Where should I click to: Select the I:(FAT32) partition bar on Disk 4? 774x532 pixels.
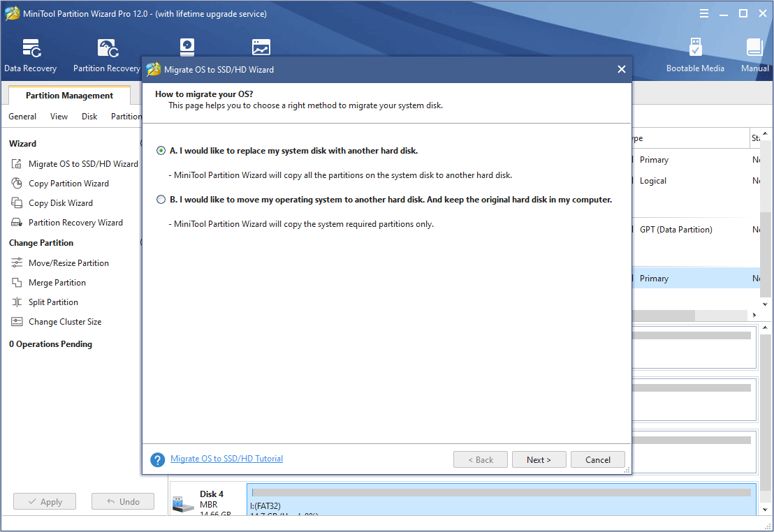[502, 499]
